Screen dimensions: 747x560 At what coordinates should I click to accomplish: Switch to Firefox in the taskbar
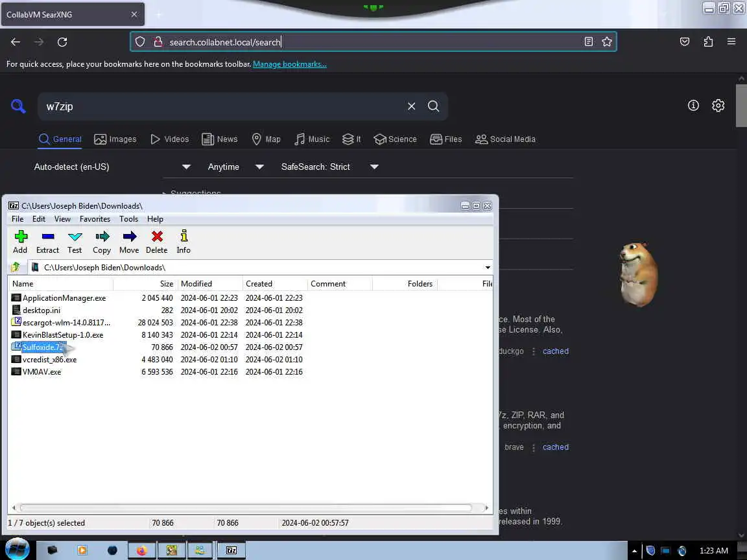pyautogui.click(x=141, y=550)
